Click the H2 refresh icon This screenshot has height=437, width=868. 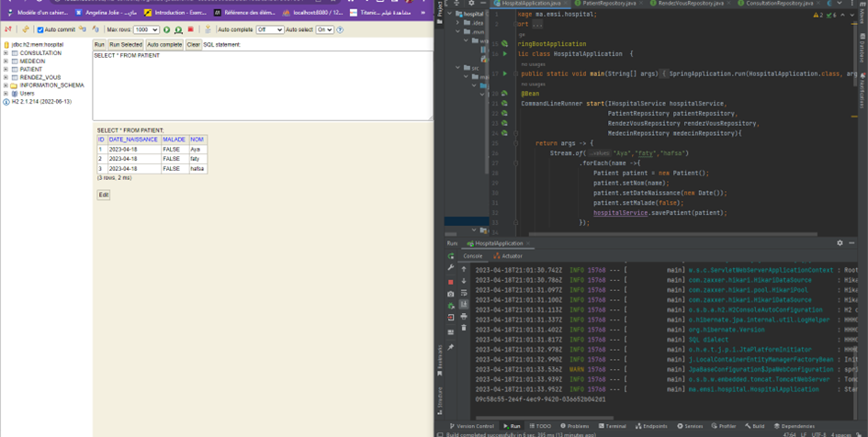pos(26,29)
